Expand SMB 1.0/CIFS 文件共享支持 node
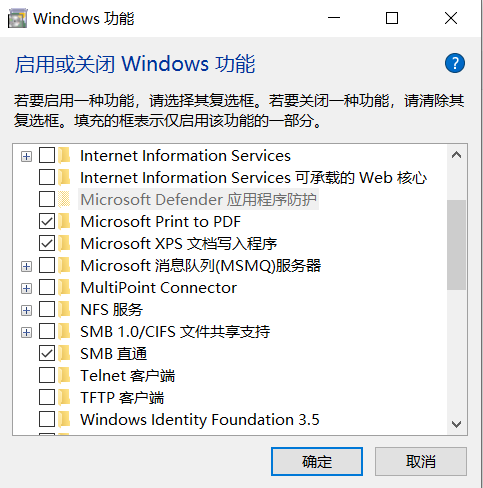 [x=26, y=332]
